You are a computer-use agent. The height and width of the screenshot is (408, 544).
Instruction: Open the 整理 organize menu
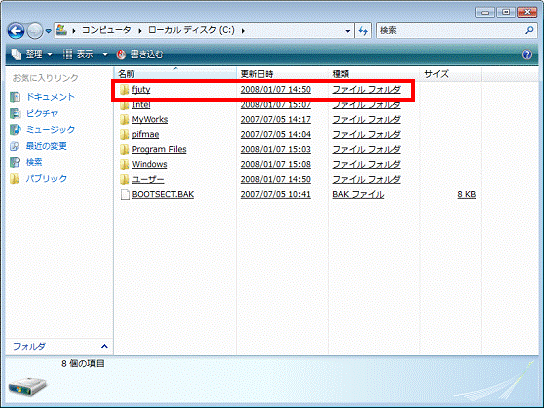click(32, 54)
